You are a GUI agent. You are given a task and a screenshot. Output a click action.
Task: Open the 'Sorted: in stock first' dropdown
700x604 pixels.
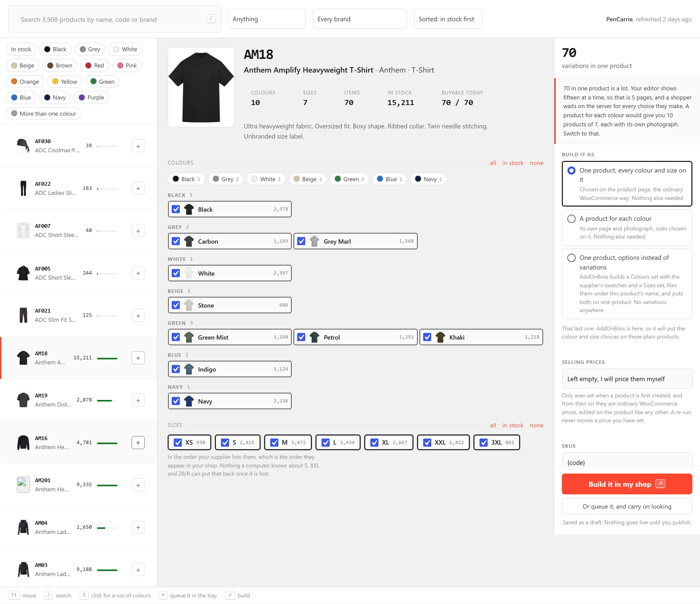coord(448,19)
